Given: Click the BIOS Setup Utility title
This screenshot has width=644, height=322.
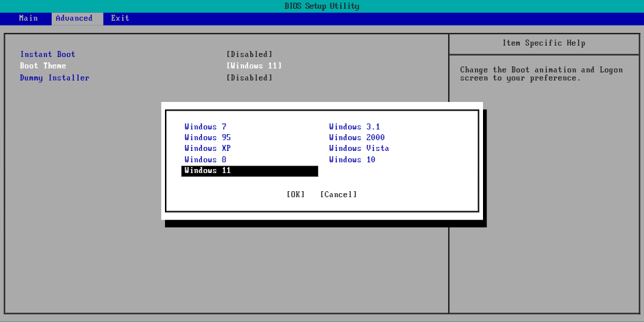Looking at the screenshot, I should tap(322, 6).
